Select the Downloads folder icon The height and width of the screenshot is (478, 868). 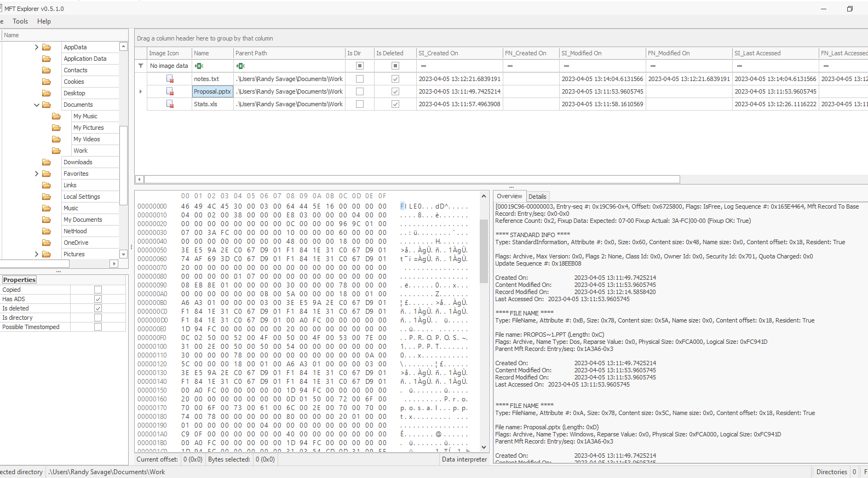click(x=47, y=162)
